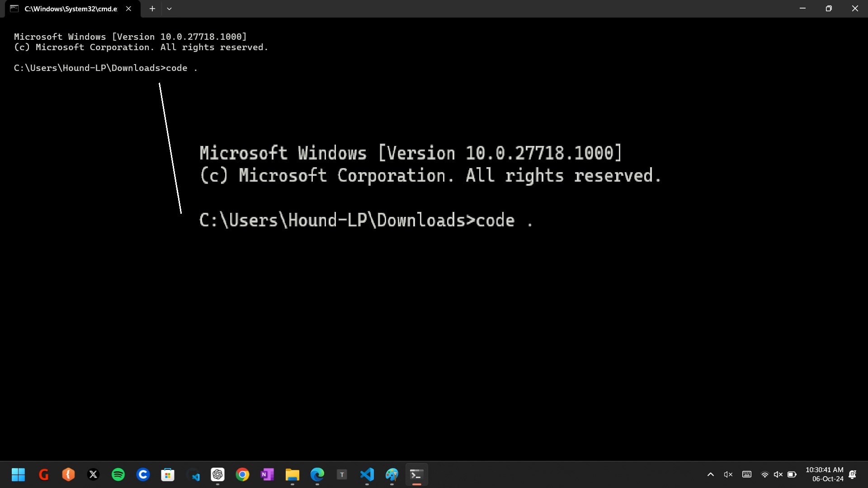Open Spotify from the taskbar
This screenshot has height=488, width=868.
(x=118, y=474)
